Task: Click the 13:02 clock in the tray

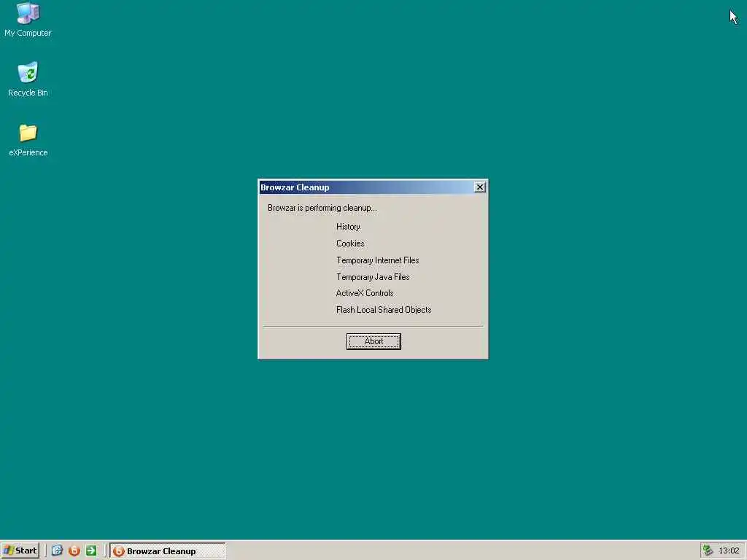Action: pos(729,551)
